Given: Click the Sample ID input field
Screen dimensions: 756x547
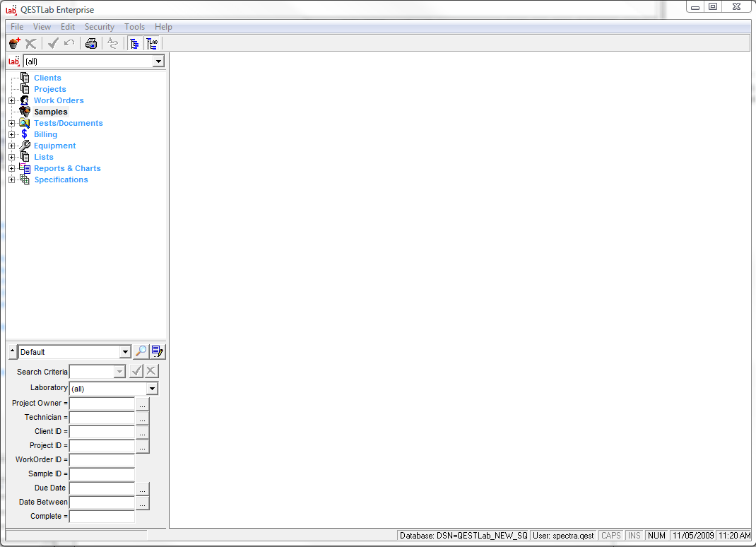Looking at the screenshot, I should tap(102, 474).
